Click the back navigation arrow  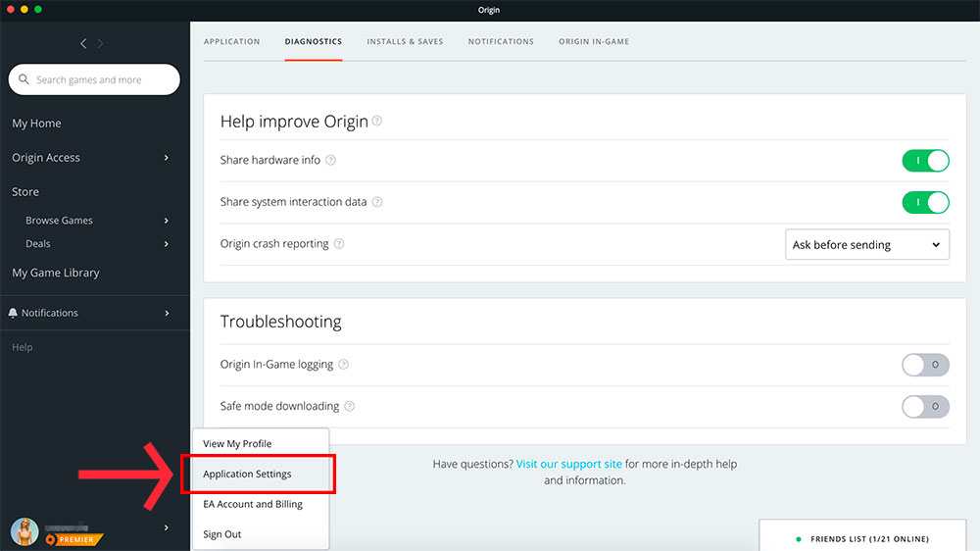83,43
